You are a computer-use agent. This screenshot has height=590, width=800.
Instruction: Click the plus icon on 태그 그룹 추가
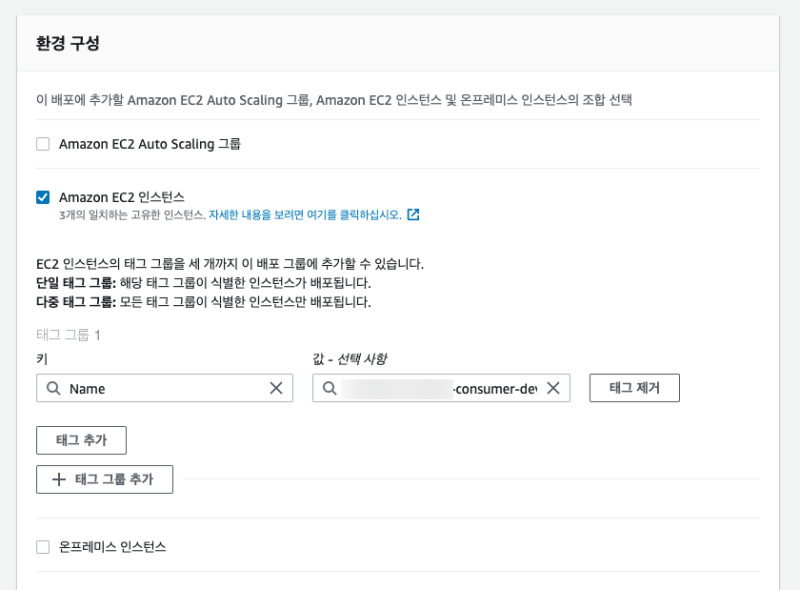click(57, 479)
